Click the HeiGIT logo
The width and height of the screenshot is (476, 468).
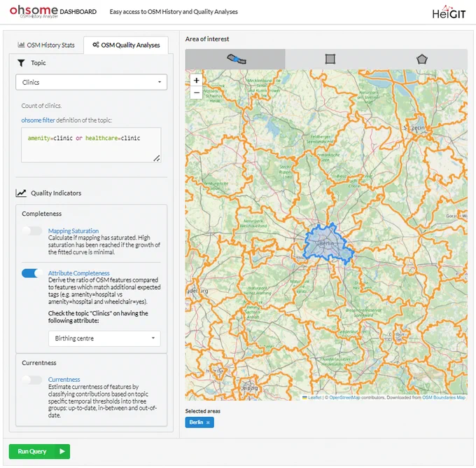point(449,13)
